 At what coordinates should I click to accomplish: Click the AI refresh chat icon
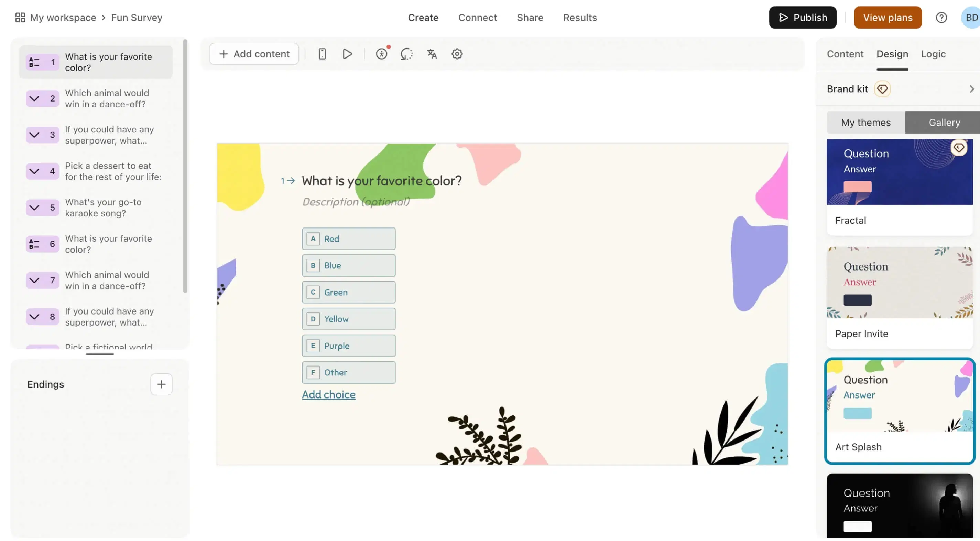[406, 54]
